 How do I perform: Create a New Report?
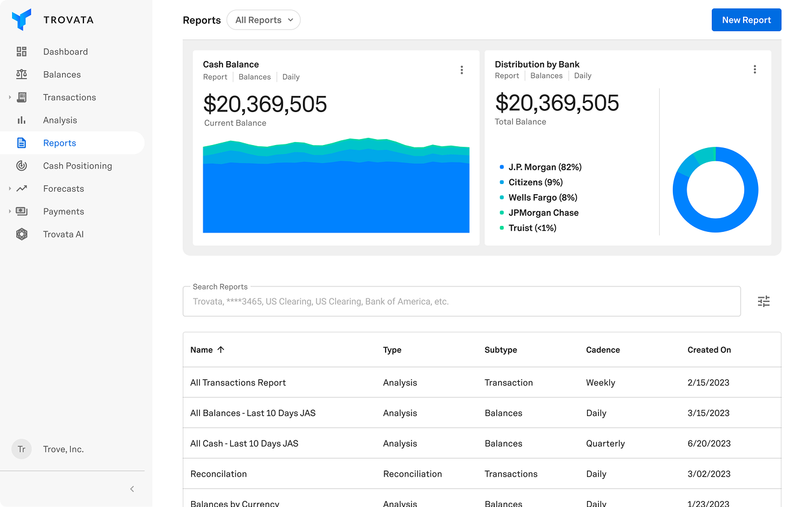coord(746,20)
